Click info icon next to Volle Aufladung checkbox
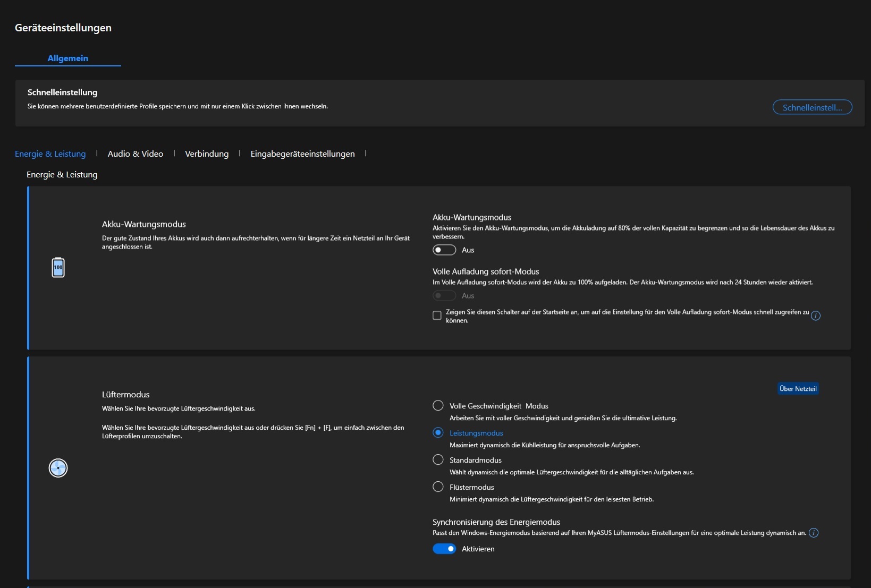 pos(816,316)
